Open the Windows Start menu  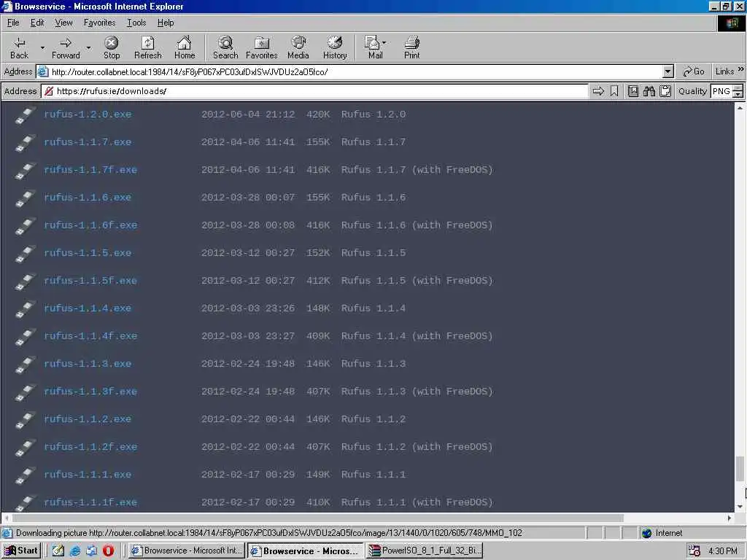(x=21, y=551)
